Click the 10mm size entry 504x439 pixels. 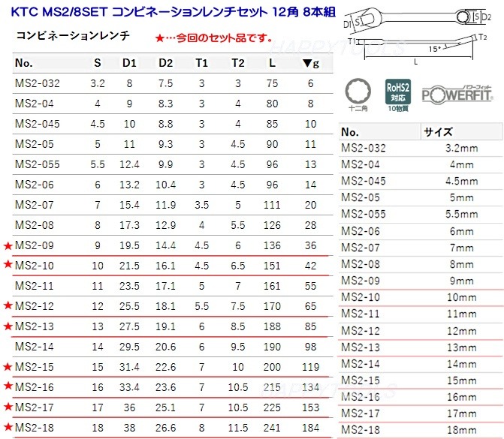coord(462,297)
